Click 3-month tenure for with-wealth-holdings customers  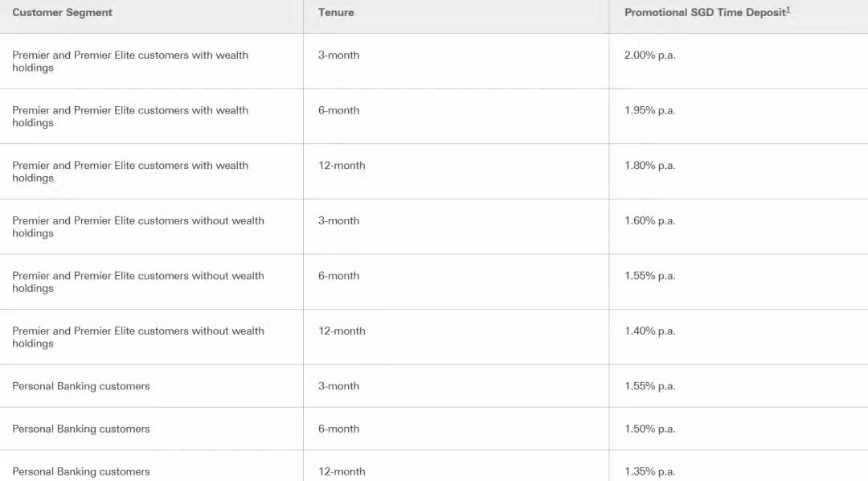339,55
